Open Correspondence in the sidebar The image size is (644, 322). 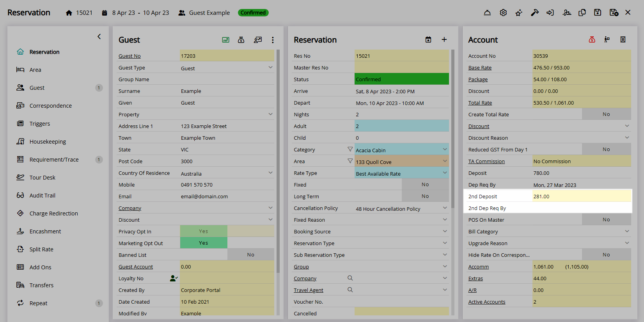click(50, 106)
